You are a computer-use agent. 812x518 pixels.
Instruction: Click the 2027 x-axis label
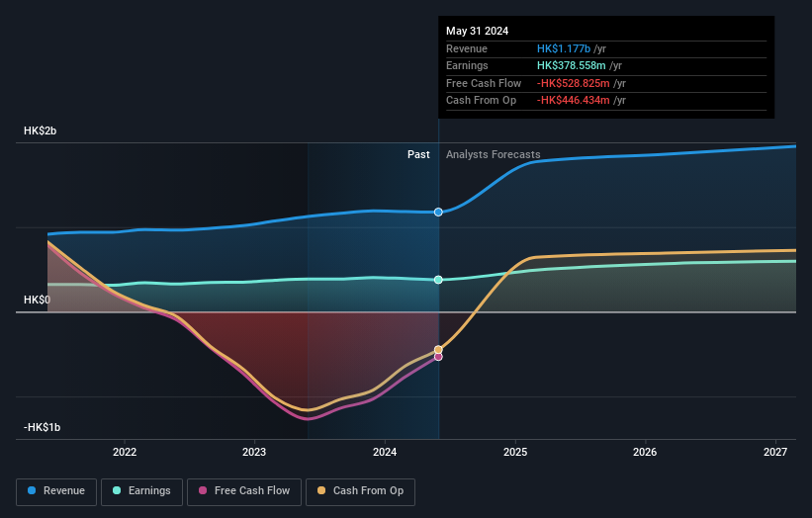coord(775,453)
